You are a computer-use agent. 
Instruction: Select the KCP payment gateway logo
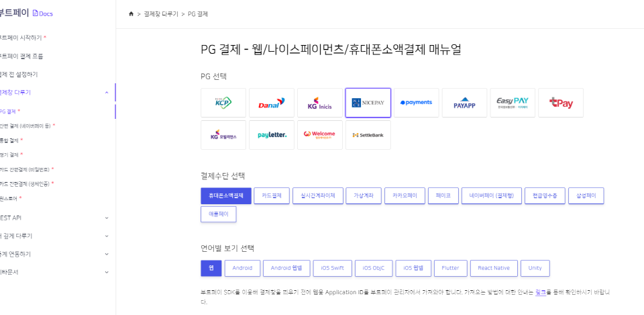(x=223, y=102)
